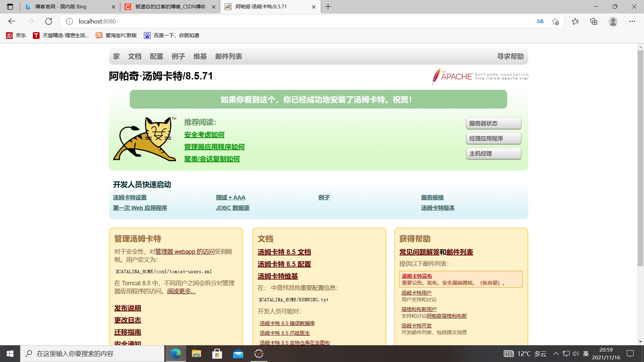Select the 配置 navigation item

coord(157,57)
